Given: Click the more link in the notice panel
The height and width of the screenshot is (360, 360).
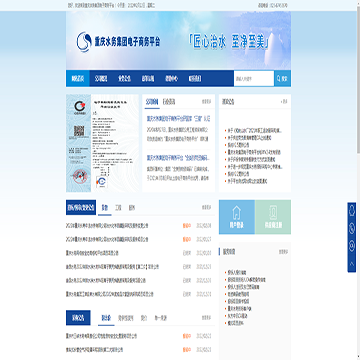Looking at the screenshot, I should tap(284, 102).
